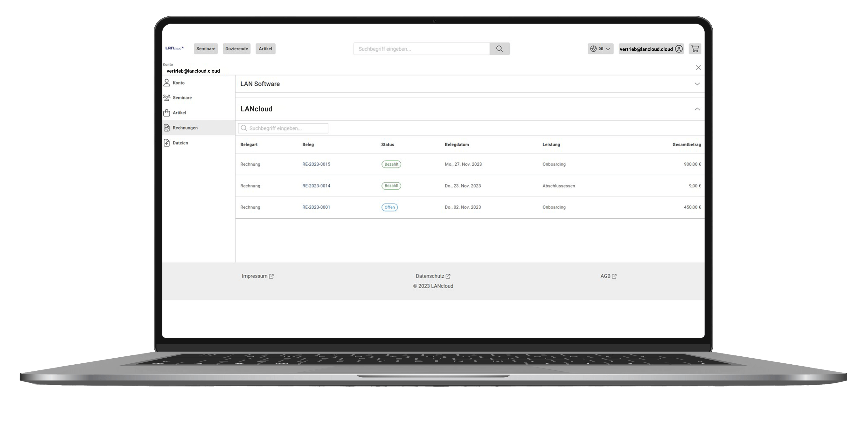Open Artikel in the sidebar
Image resolution: width=868 pixels, height=429 pixels.
tap(179, 113)
